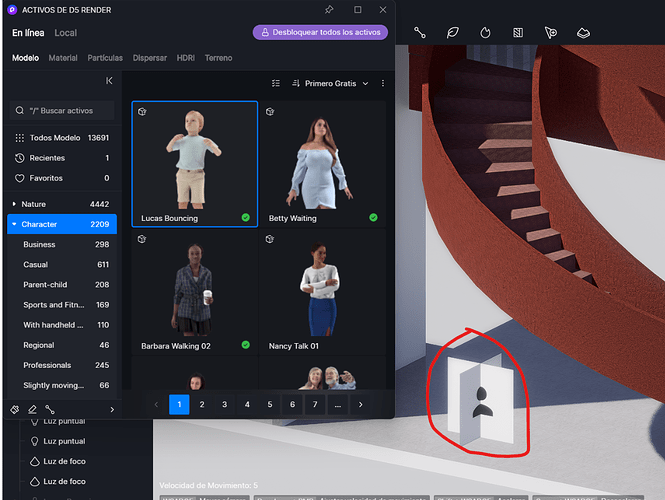Click the eraser icon at sidebar bottom
Image resolution: width=665 pixels, height=500 pixels.
32,409
